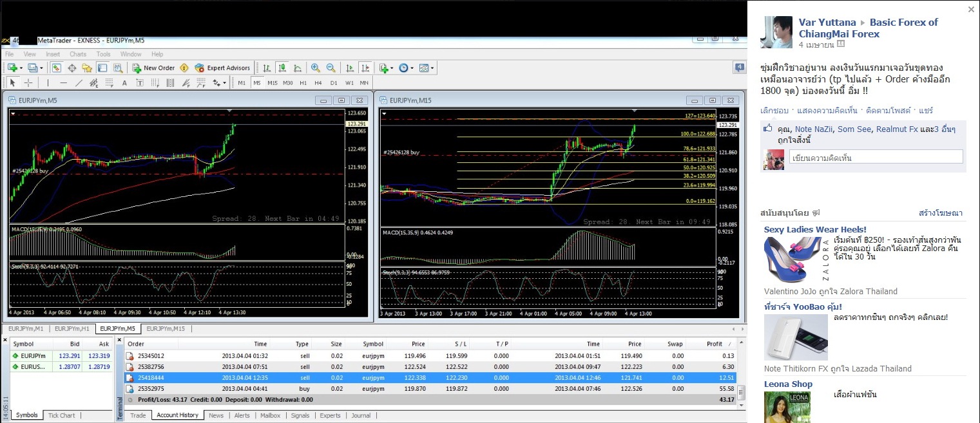Viewport: 980px width, 423px height.
Task: Select the Text Label tool
Action: [140, 83]
